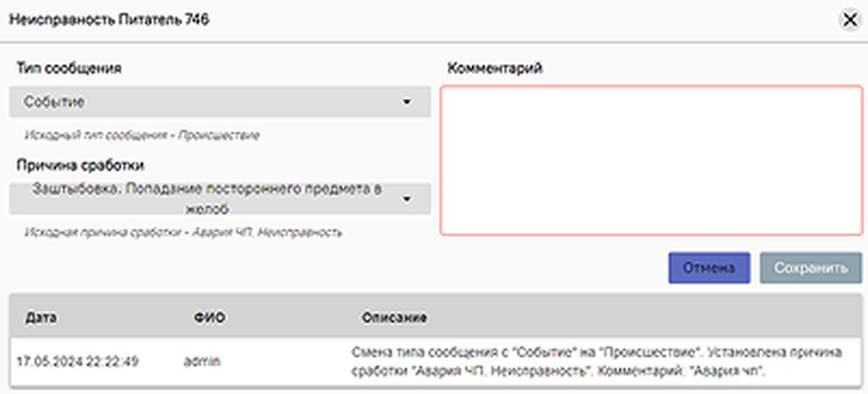
Task: Click the Исходный тип сообщения hint text
Action: (141, 135)
